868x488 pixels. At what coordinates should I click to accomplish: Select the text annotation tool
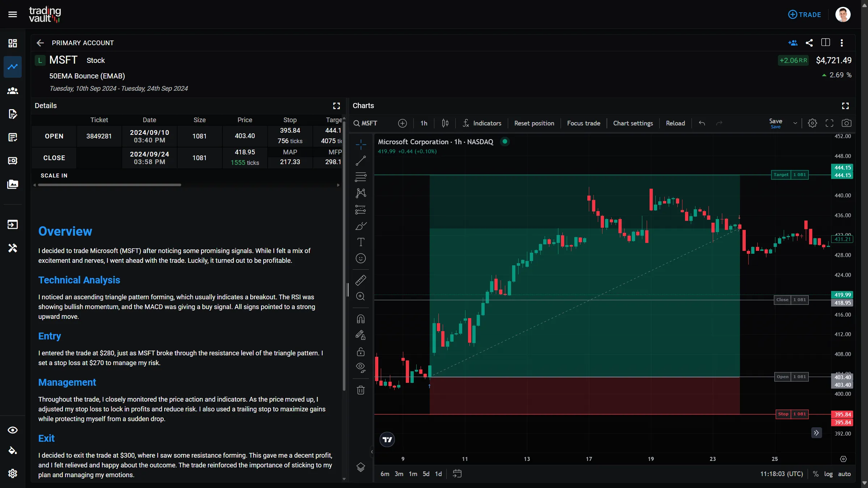click(361, 242)
